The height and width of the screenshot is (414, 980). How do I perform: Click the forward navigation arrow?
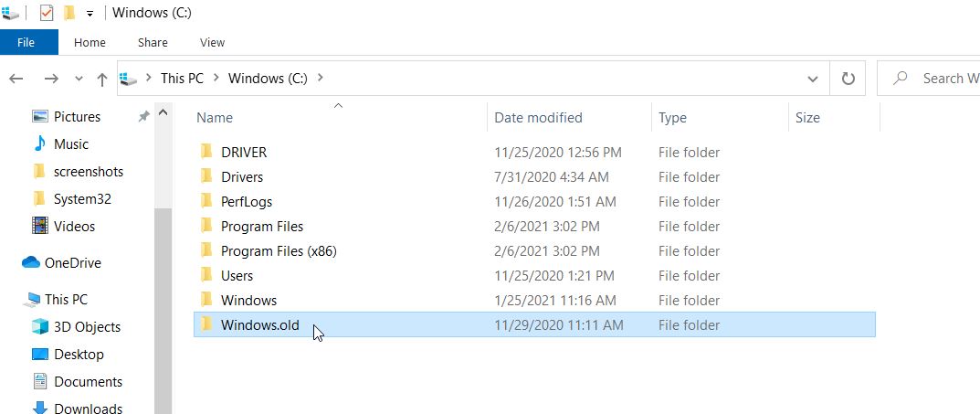51,79
